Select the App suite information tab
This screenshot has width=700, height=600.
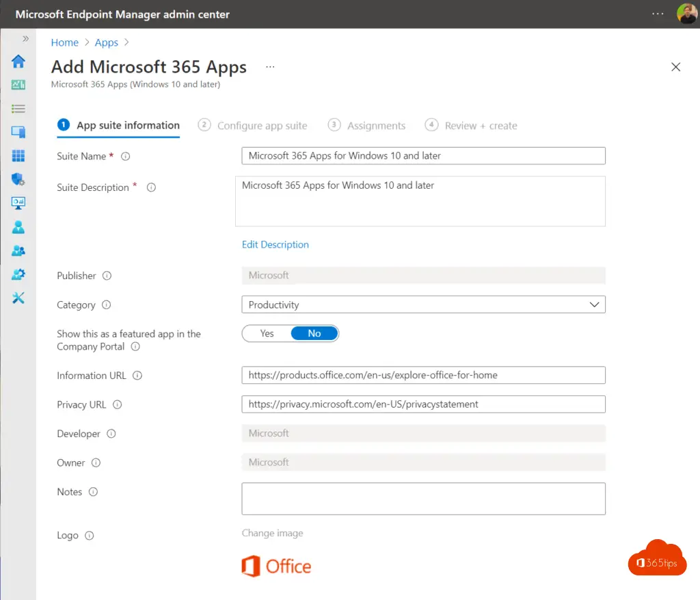119,125
